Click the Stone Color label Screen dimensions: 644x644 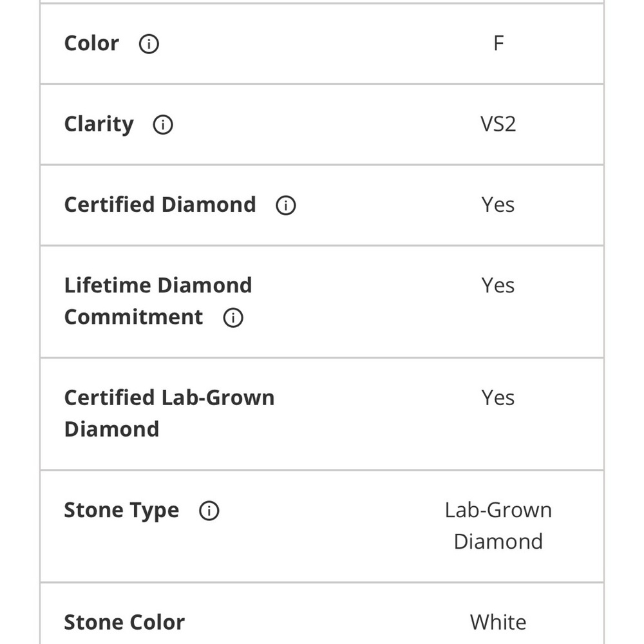[x=124, y=622]
